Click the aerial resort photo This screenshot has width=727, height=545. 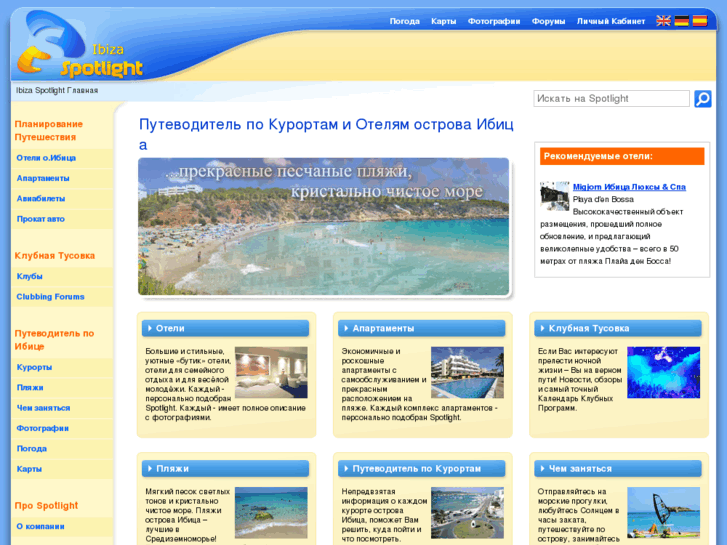467,513
